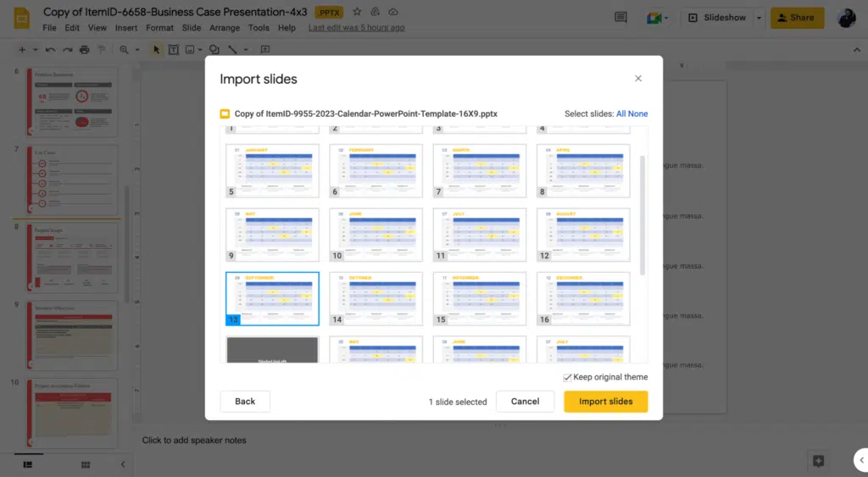Select the text box tool
This screenshot has width=868, height=477.
tap(173, 50)
